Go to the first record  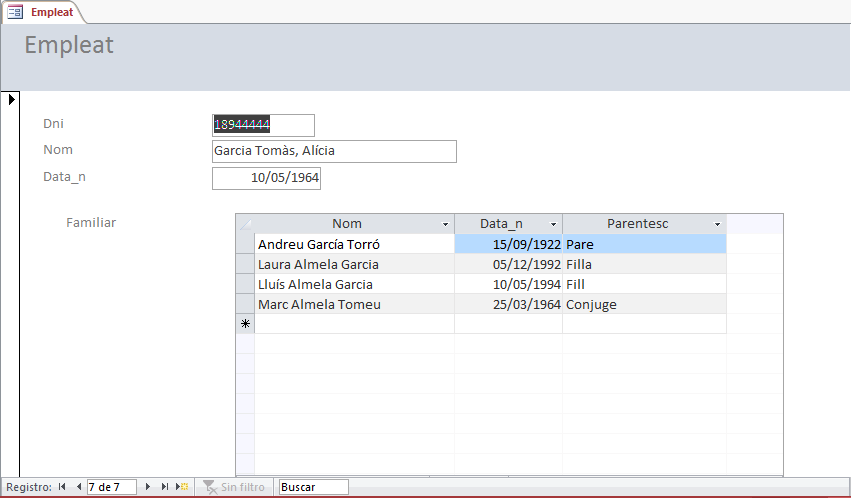click(62, 487)
